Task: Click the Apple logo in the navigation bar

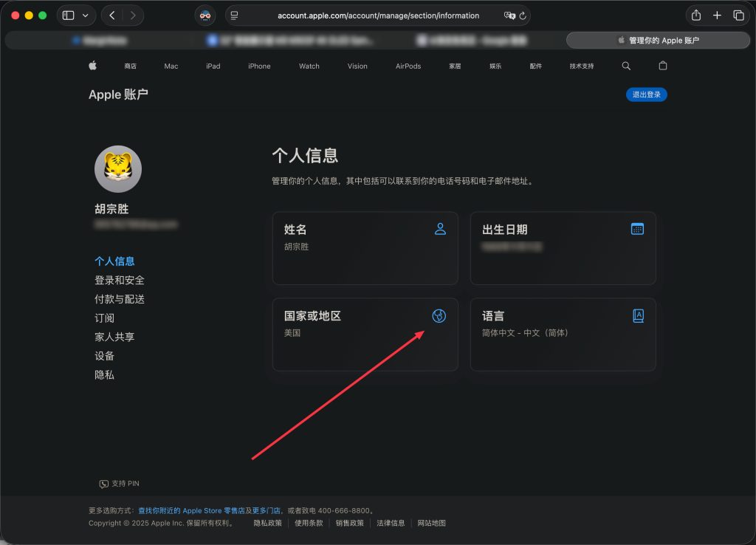Action: (92, 66)
